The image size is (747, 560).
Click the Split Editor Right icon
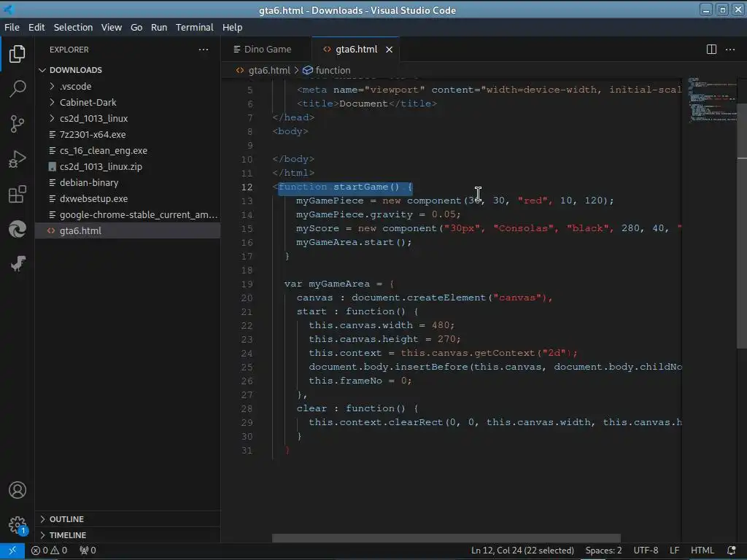click(711, 50)
